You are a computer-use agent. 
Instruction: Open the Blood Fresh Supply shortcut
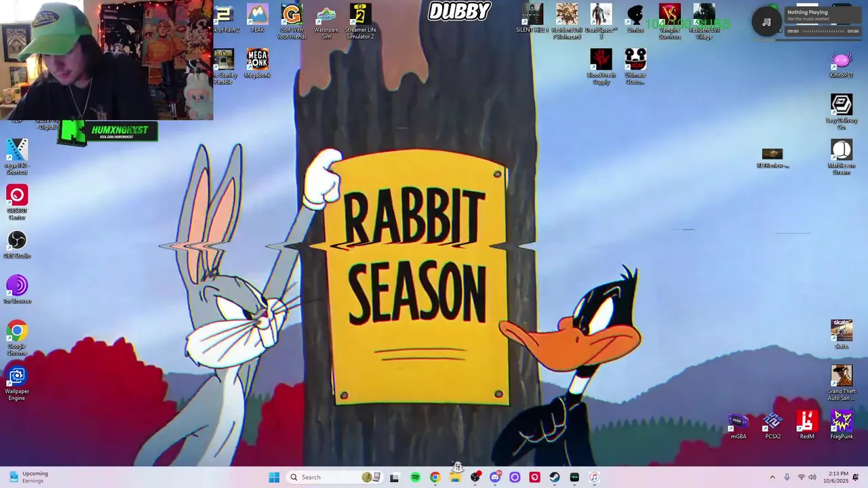[x=601, y=66]
